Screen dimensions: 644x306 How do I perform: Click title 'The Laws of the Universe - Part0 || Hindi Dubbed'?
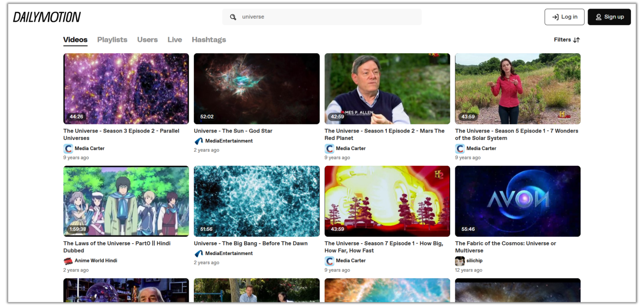click(x=117, y=247)
